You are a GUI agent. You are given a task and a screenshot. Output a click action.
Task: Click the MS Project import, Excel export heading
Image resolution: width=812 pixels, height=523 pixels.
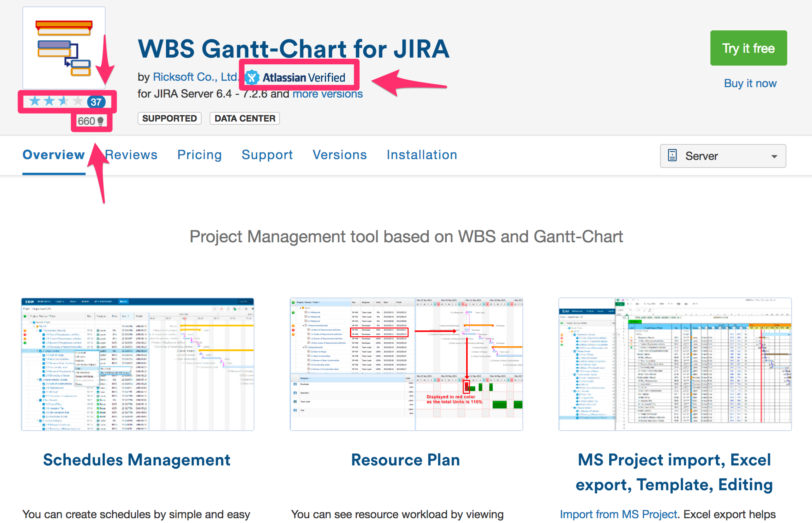(674, 472)
